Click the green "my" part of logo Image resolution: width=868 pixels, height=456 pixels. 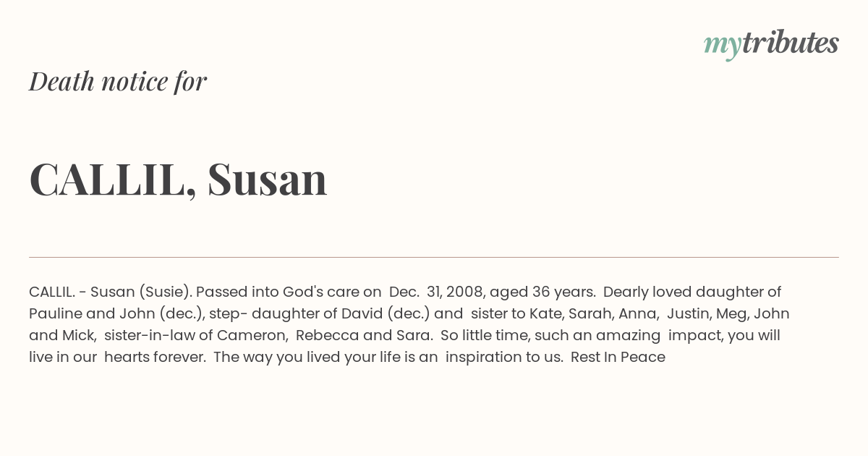click(722, 47)
